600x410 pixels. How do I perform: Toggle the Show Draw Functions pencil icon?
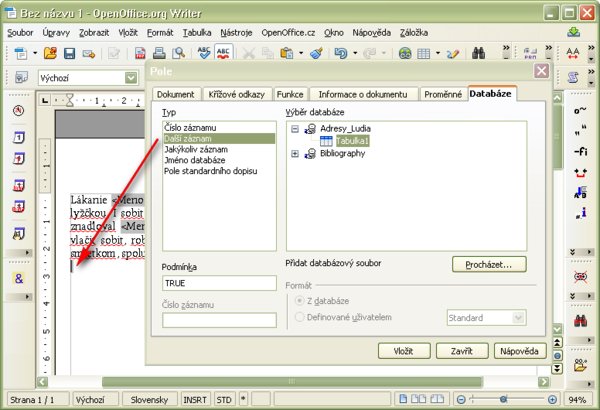(x=453, y=54)
